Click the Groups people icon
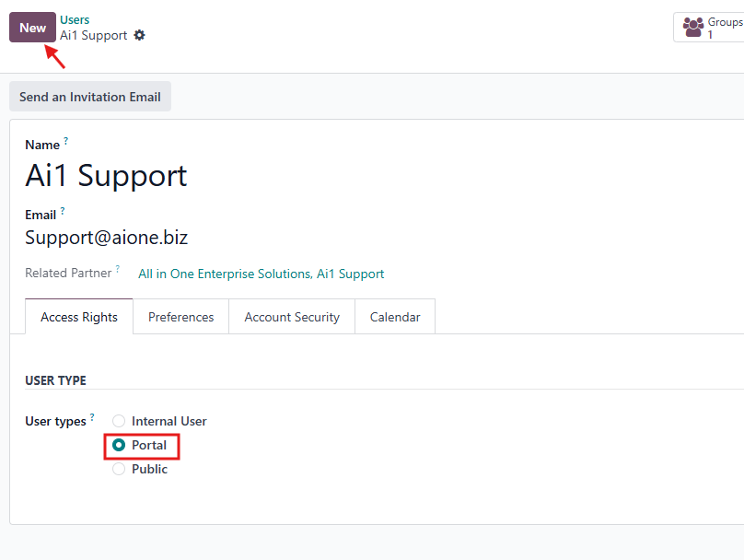Image resolution: width=744 pixels, height=560 pixels. tap(693, 28)
